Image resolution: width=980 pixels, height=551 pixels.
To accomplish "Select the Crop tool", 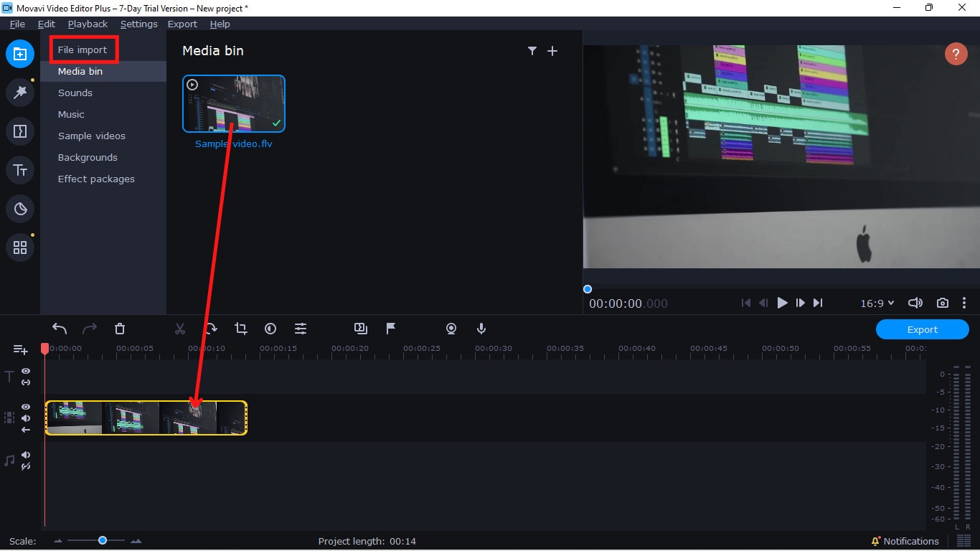I will tap(240, 329).
